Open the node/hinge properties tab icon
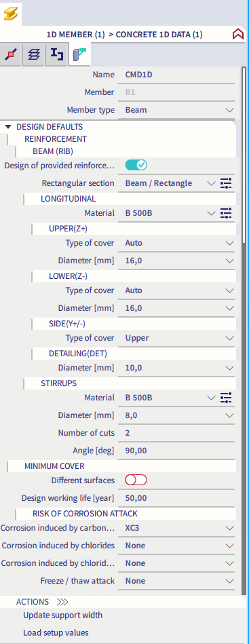The height and width of the screenshot is (644, 249). pos(11,54)
